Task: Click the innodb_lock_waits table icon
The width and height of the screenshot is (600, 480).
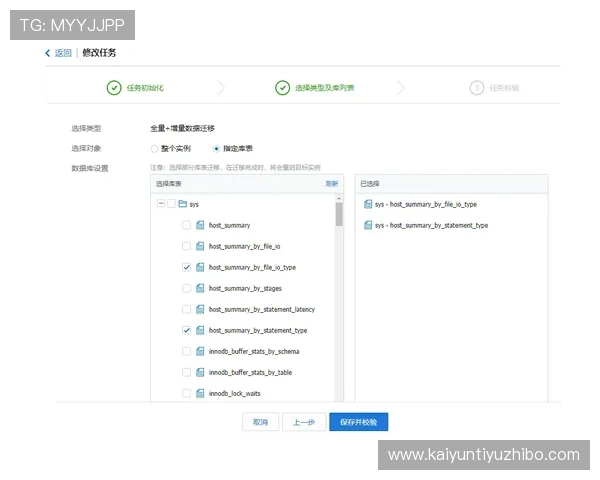Action: coord(200,394)
